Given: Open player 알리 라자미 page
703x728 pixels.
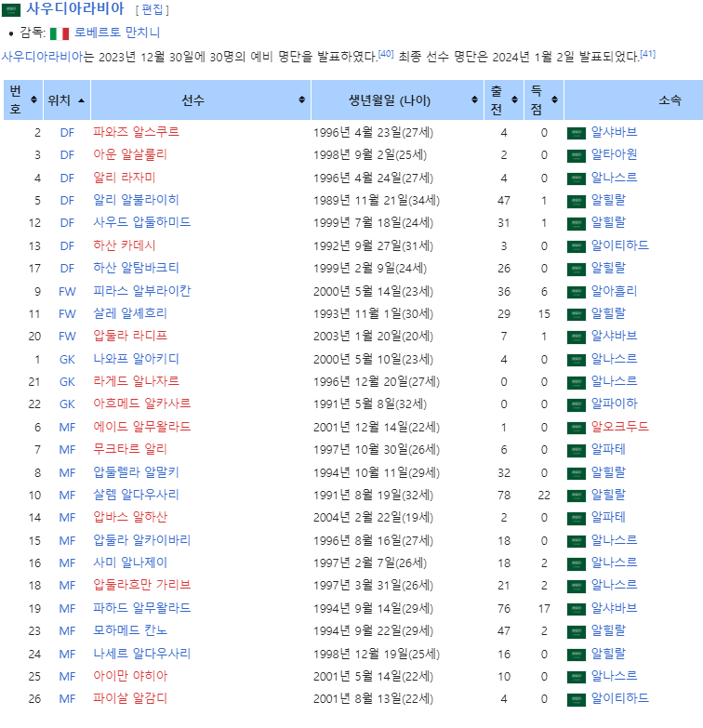Looking at the screenshot, I should (124, 178).
